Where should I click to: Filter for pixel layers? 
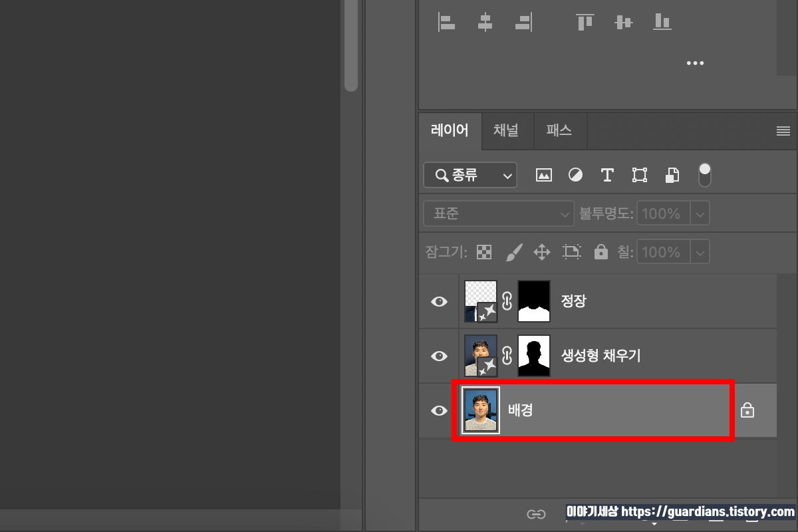pos(544,176)
